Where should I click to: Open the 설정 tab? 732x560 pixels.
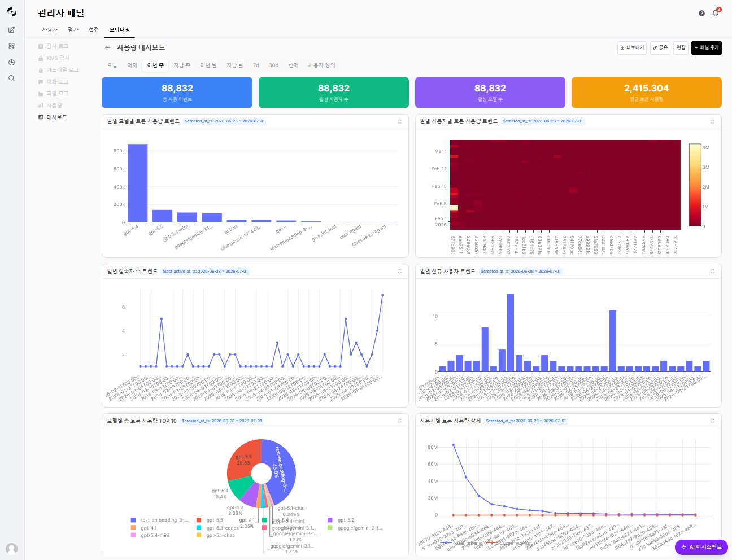pos(94,29)
